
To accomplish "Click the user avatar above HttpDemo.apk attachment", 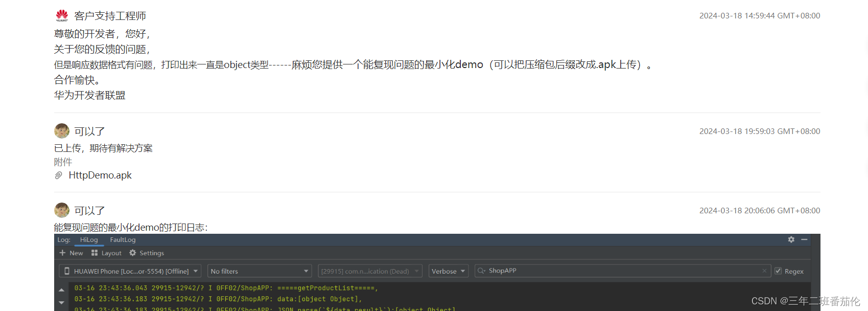I will pos(62,131).
